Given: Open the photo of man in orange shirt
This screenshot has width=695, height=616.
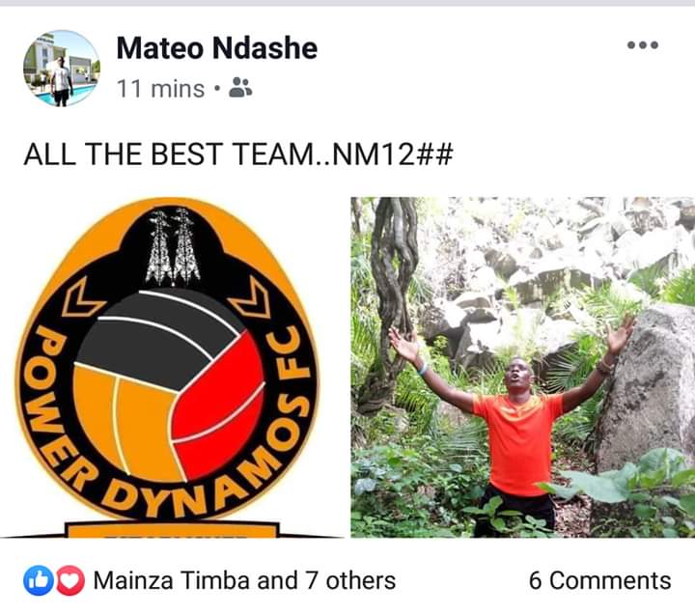Looking at the screenshot, I should coord(522,367).
